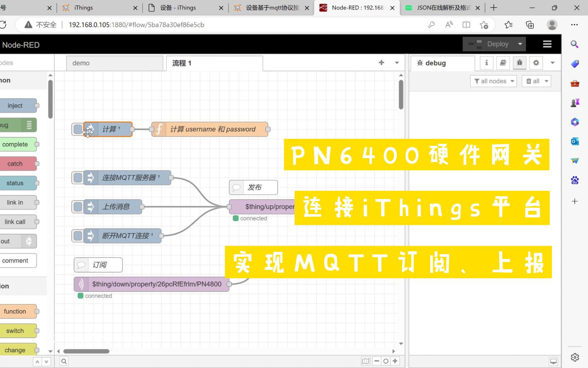Open the Deploy options dropdown arrow

pyautogui.click(x=520, y=44)
